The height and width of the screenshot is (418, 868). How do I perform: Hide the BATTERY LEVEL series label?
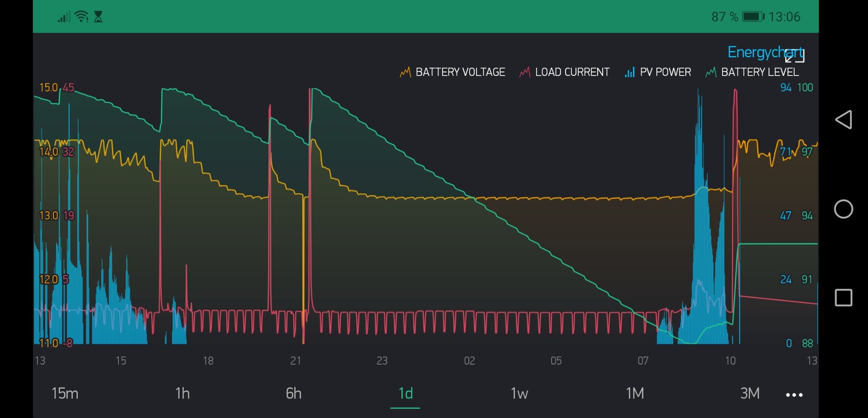point(760,72)
